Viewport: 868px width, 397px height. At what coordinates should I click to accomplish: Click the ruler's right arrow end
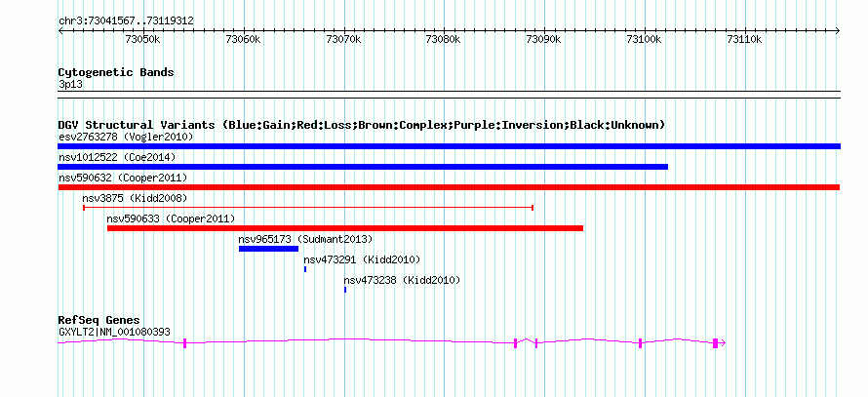pos(838,30)
